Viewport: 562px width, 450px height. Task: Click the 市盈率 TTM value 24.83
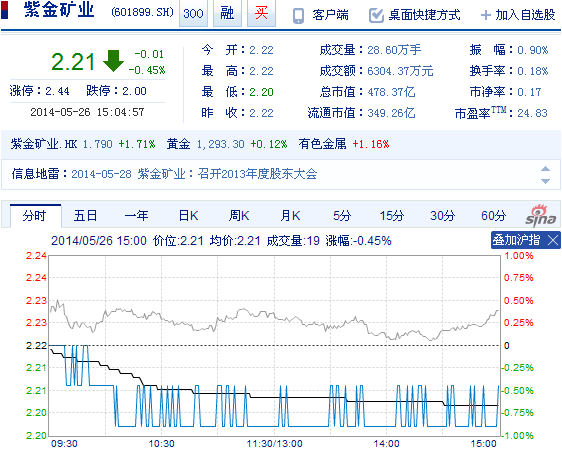[533, 114]
